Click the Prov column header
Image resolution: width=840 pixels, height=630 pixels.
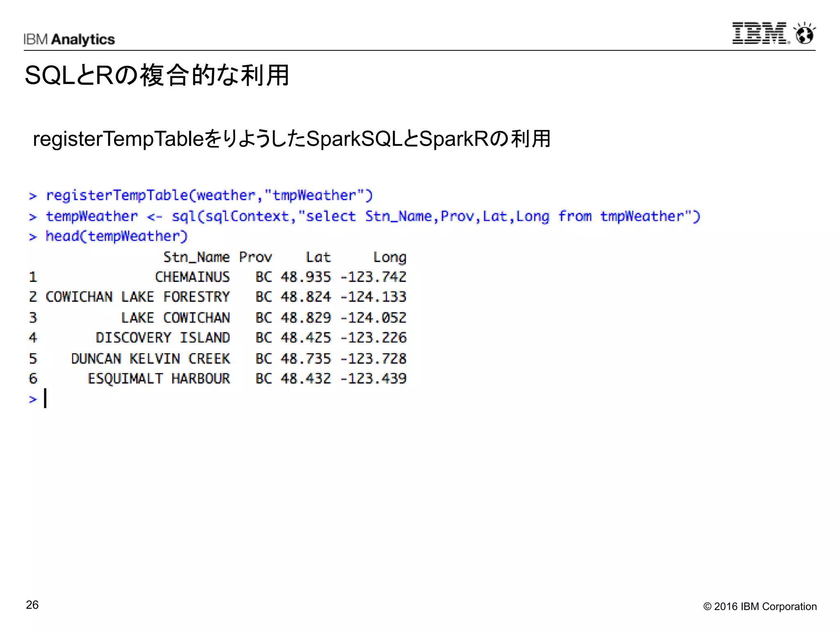tap(256, 257)
